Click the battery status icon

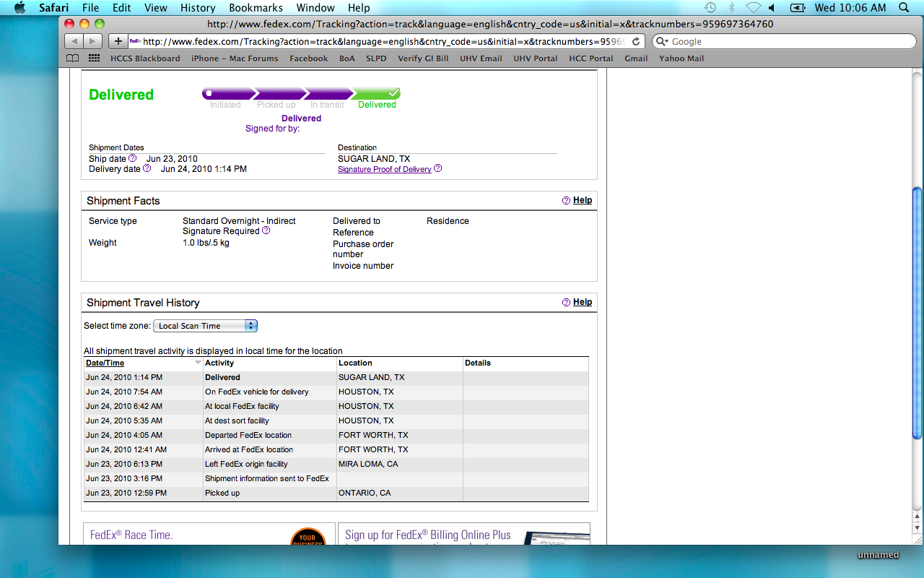[798, 8]
